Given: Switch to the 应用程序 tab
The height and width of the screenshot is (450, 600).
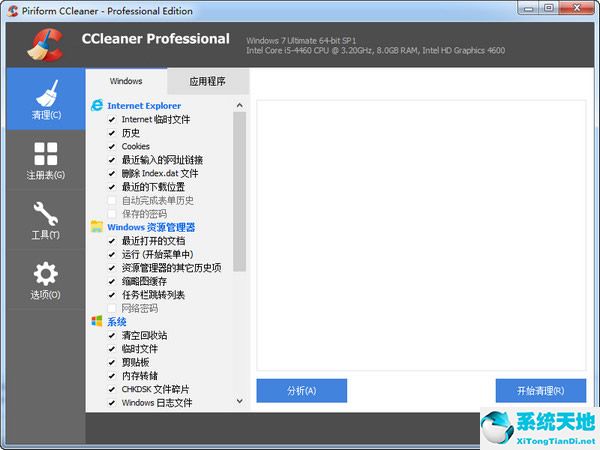Looking at the screenshot, I should click(x=208, y=81).
